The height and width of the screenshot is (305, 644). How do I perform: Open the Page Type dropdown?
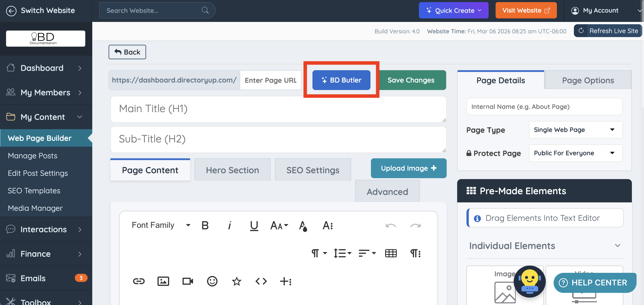(x=575, y=130)
